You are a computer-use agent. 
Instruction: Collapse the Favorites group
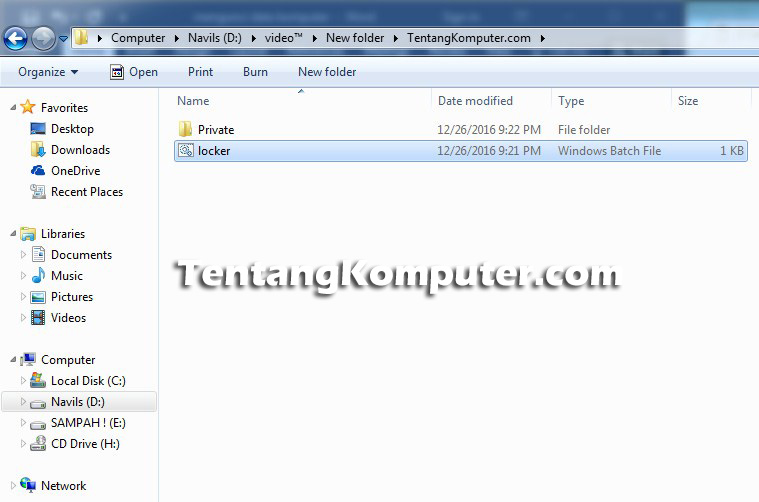[x=13, y=107]
